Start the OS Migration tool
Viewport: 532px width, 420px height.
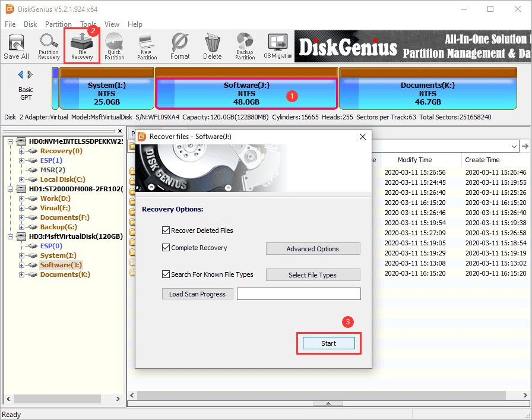[278, 46]
